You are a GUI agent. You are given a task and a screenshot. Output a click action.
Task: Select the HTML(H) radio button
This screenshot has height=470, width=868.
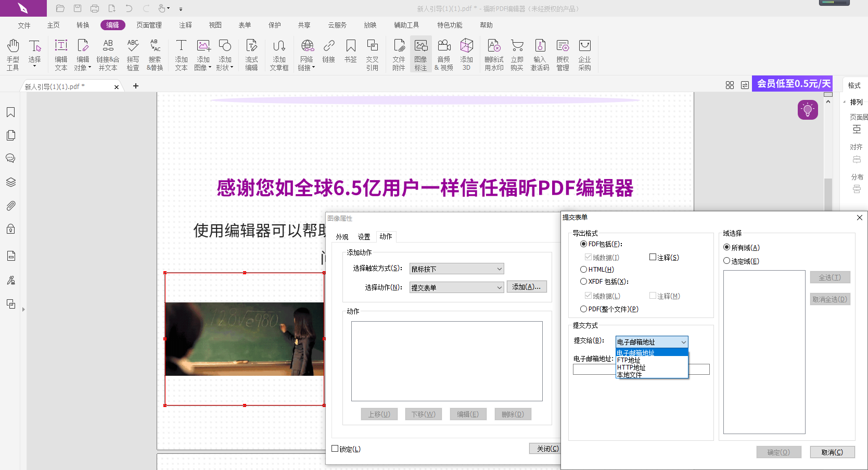coord(583,269)
